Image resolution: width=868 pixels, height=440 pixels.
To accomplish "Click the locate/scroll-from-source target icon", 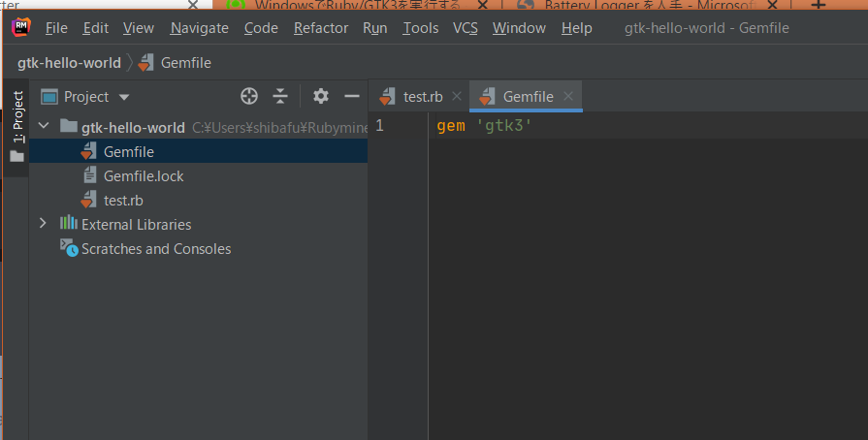I will point(249,96).
